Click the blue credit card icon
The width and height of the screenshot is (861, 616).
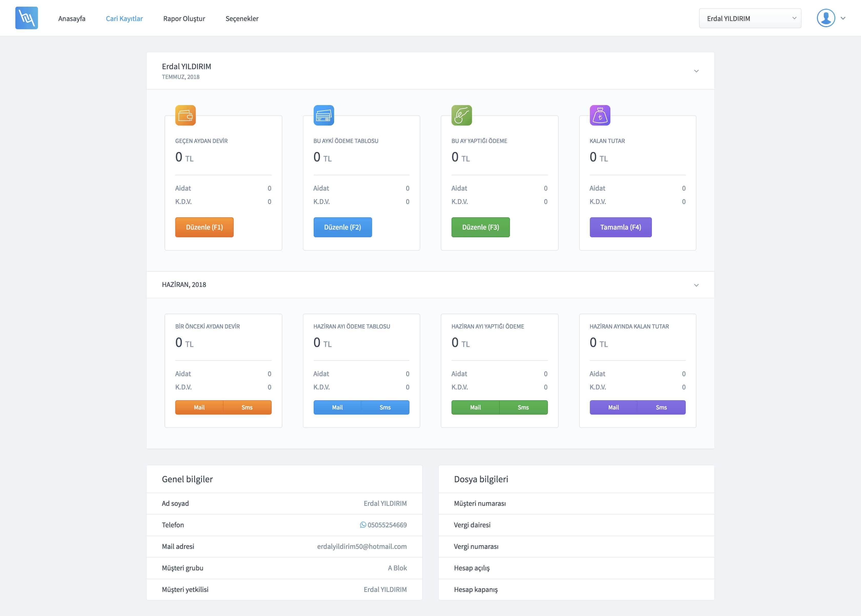(x=324, y=115)
